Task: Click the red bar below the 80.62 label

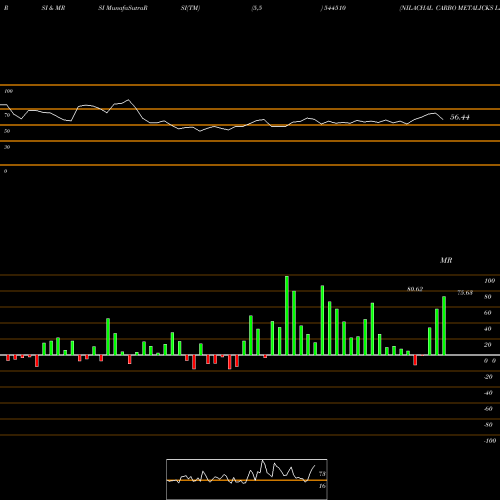Action: point(415,360)
